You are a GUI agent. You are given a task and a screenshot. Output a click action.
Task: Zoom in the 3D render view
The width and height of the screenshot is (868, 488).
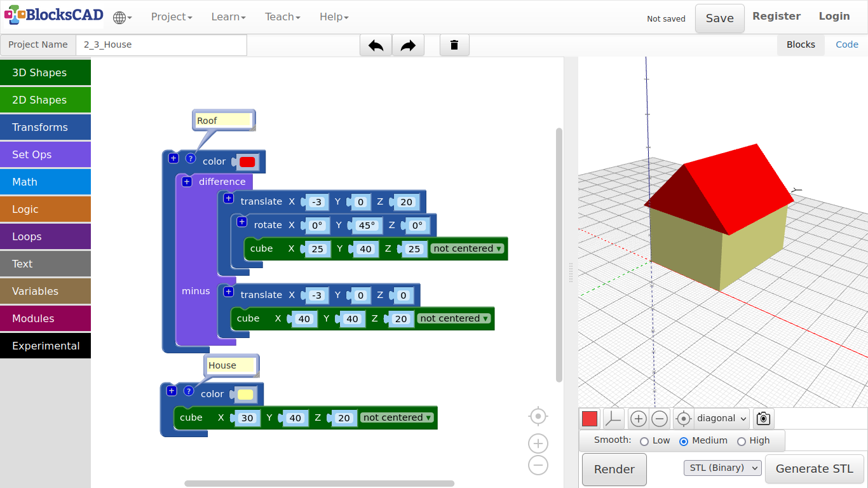point(638,419)
